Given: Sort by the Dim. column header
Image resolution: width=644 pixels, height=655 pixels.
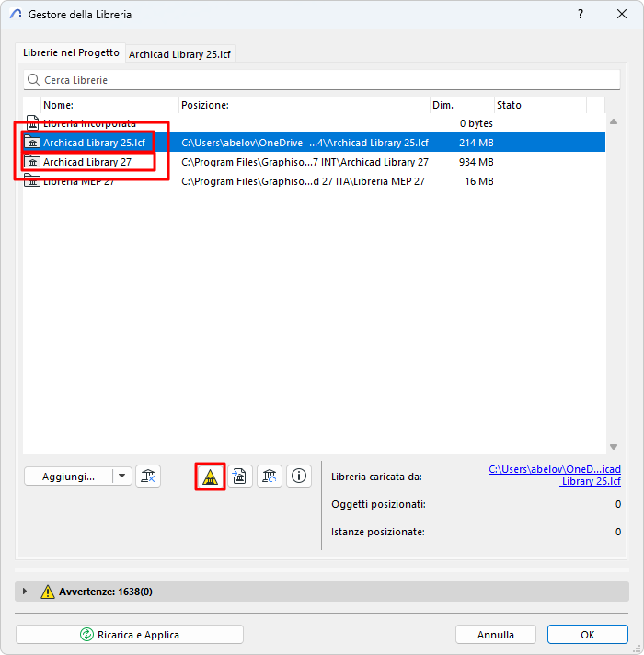Looking at the screenshot, I should (x=462, y=105).
